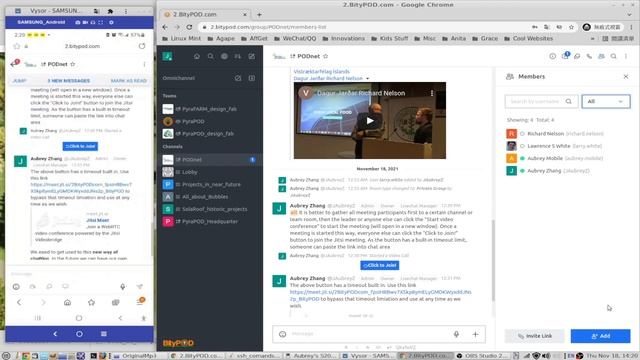Open Projects_in_near_future channel

click(x=210, y=184)
